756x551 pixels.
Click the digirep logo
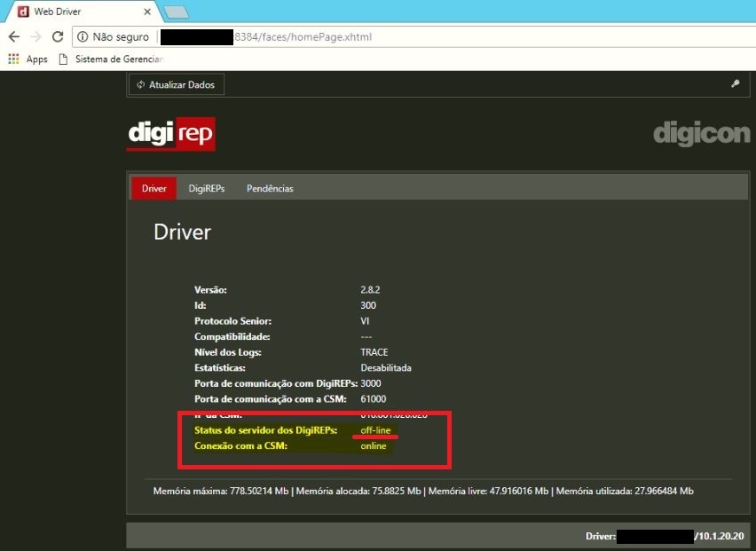click(x=170, y=134)
